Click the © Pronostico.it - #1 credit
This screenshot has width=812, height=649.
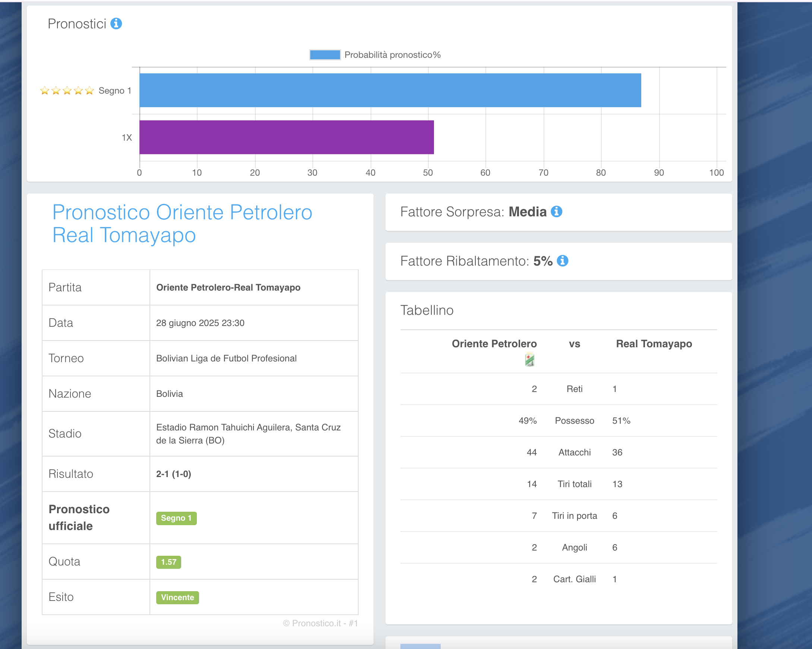[320, 623]
